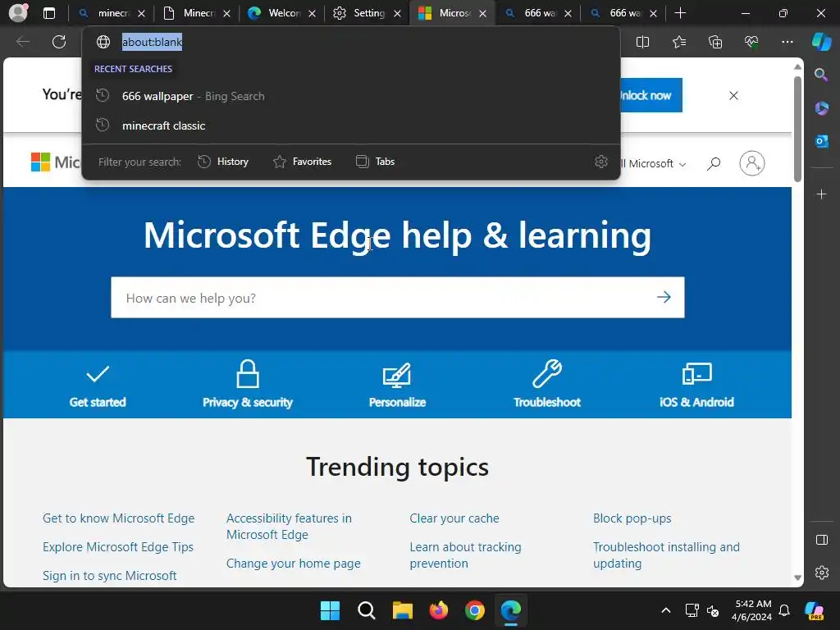The width and height of the screenshot is (840, 630).
Task: Refresh the page with reload icon
Action: click(x=59, y=42)
